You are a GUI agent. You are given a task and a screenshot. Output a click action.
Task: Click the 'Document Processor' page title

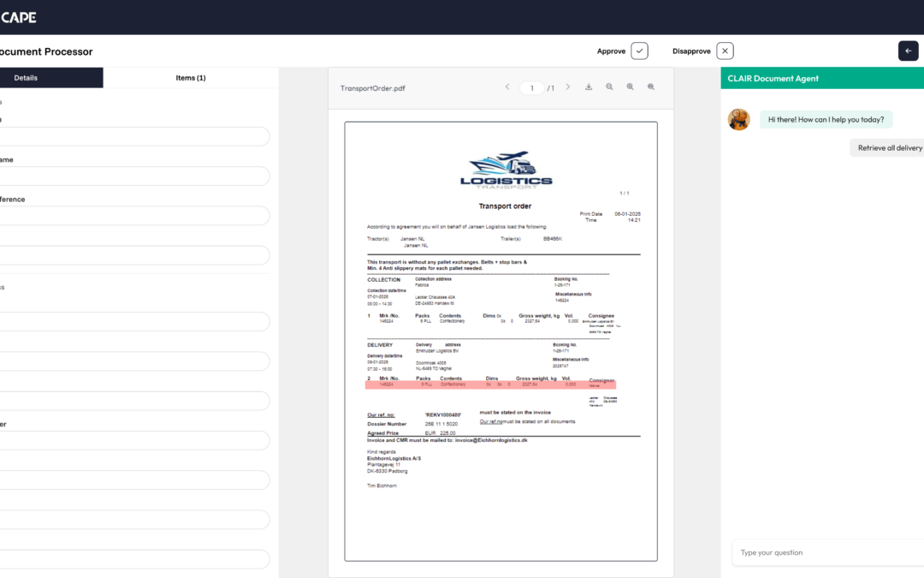[x=46, y=52]
